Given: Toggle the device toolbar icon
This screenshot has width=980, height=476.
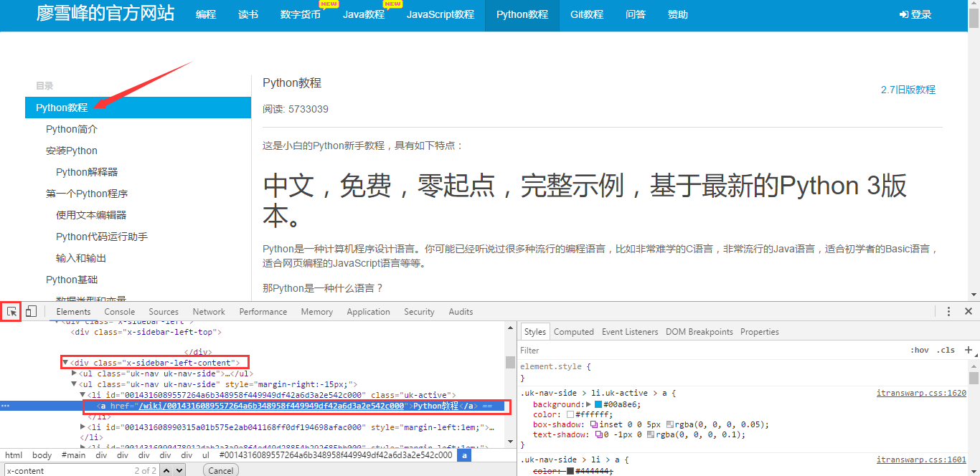Looking at the screenshot, I should (x=31, y=312).
